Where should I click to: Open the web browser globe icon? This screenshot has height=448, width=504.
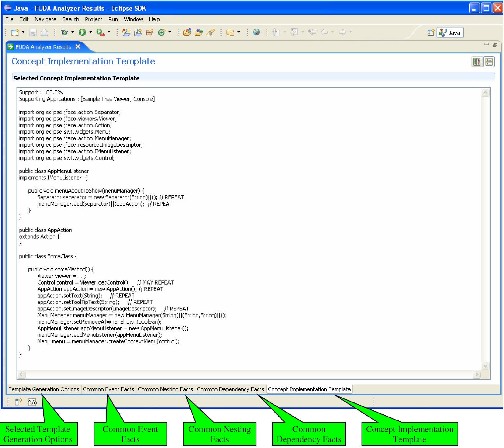(256, 32)
